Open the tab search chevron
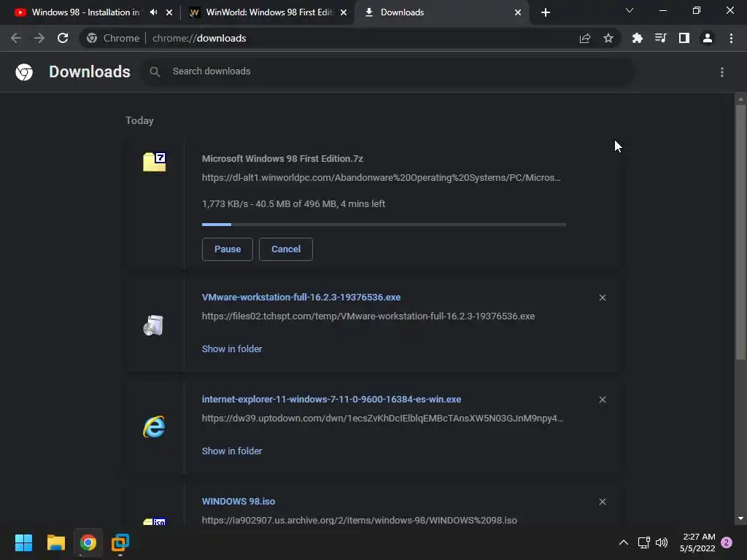The height and width of the screenshot is (560, 747). [x=630, y=10]
